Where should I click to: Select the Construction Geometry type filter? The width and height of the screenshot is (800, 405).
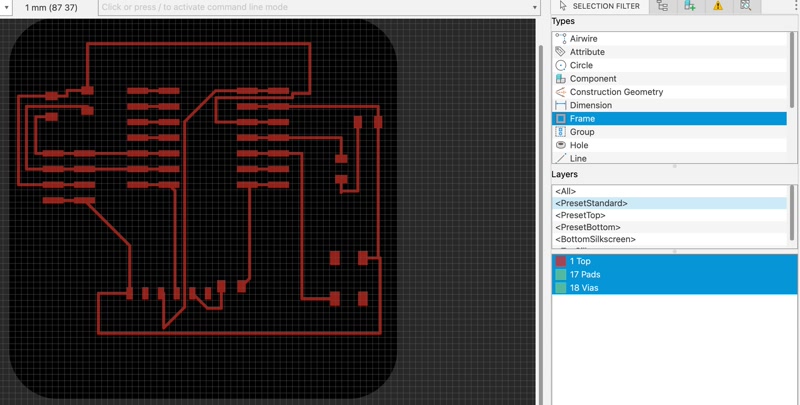tap(669, 92)
